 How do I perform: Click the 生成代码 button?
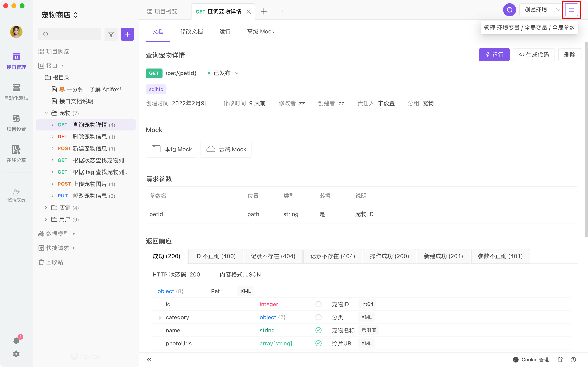[x=533, y=55]
